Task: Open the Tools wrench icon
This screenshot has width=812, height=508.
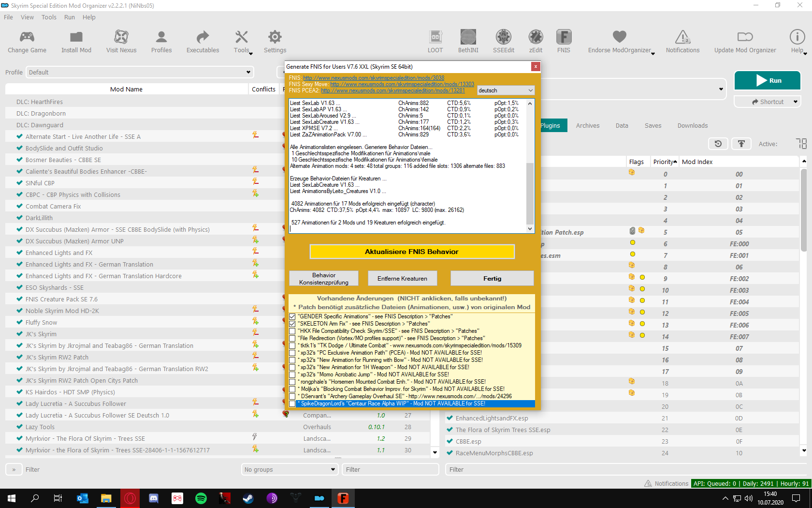Action: point(242,37)
